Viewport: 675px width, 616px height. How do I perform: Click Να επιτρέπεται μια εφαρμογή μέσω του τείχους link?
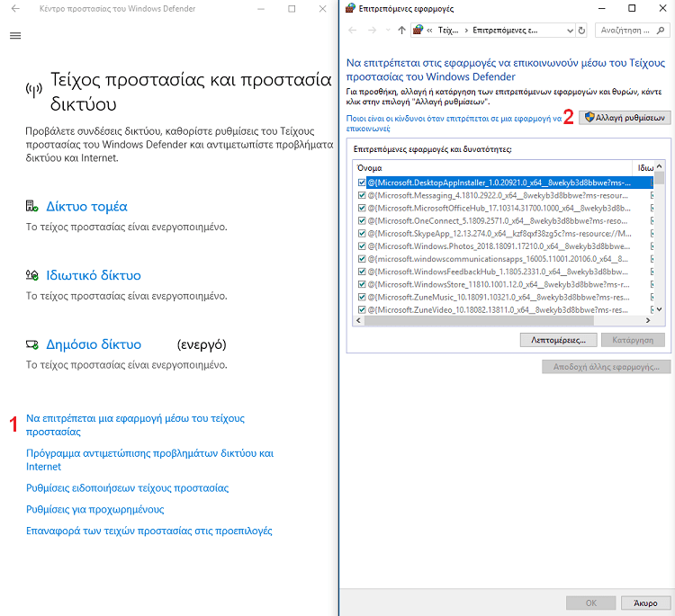click(x=135, y=425)
